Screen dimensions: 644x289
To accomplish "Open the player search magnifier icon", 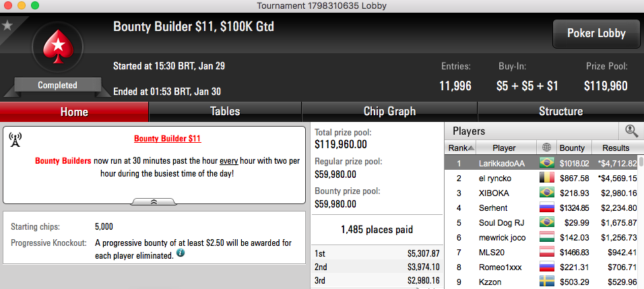I will (631, 131).
